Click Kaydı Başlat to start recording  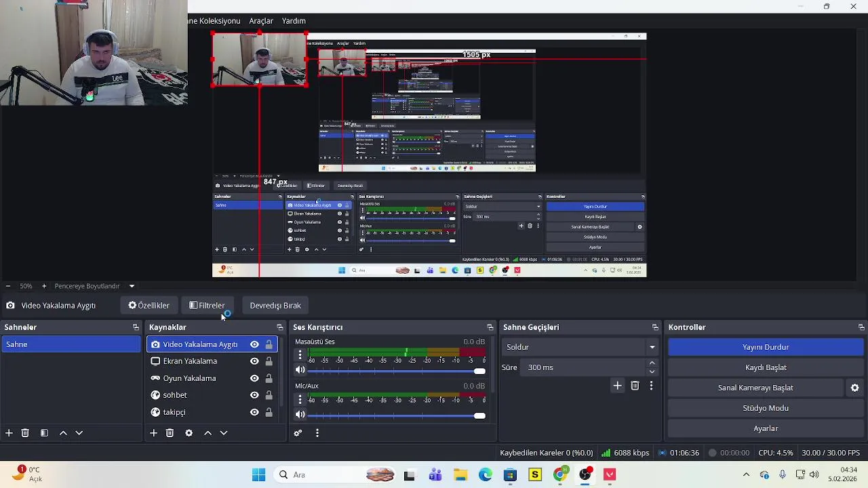coord(766,367)
